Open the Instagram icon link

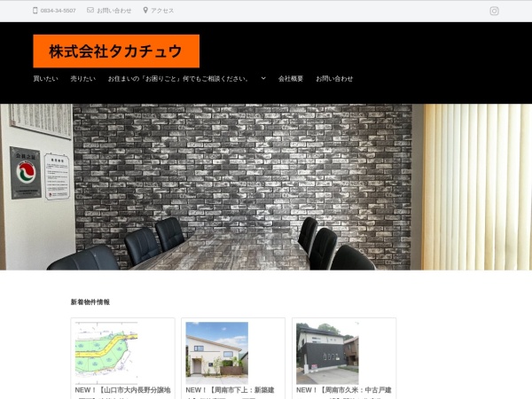point(494,12)
